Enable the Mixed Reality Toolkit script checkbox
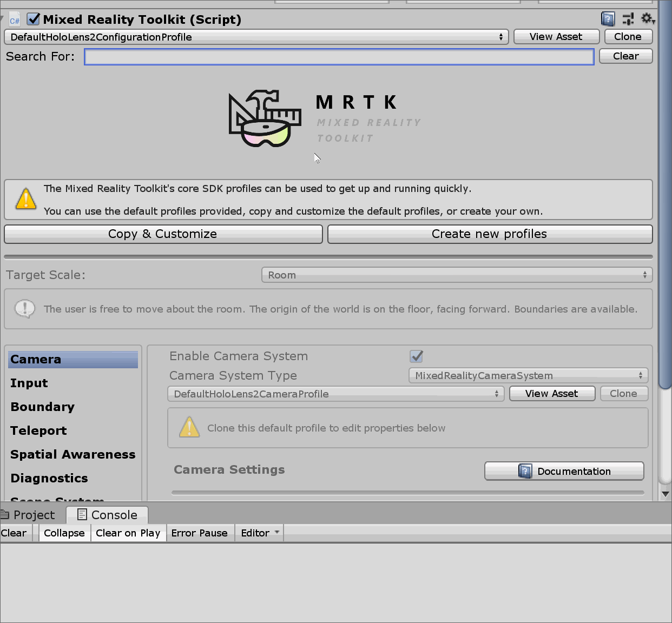 tap(32, 19)
